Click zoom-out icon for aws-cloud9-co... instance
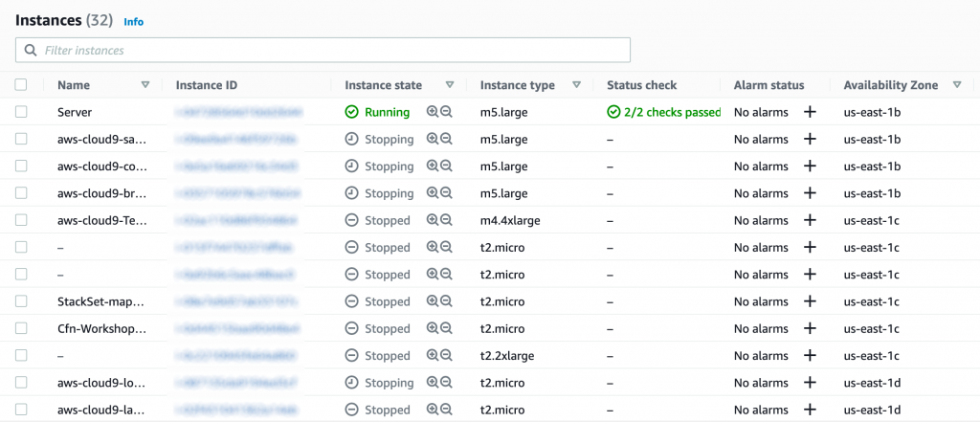This screenshot has height=422, width=980. click(x=446, y=166)
